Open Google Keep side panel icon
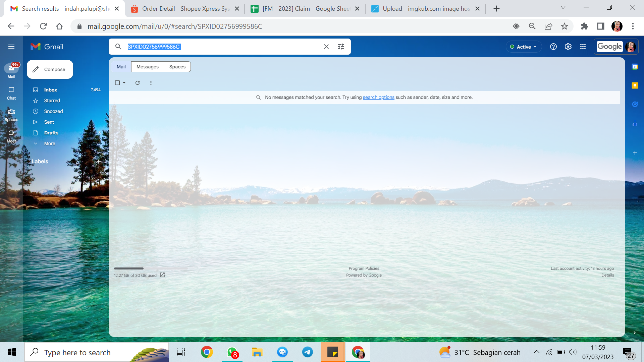This screenshot has height=362, width=644. pyautogui.click(x=635, y=85)
